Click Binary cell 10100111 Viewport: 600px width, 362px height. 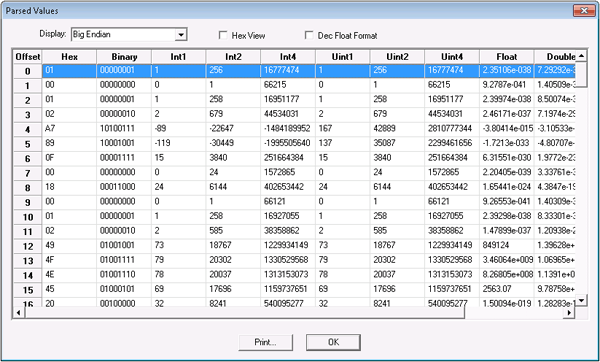[x=124, y=129]
